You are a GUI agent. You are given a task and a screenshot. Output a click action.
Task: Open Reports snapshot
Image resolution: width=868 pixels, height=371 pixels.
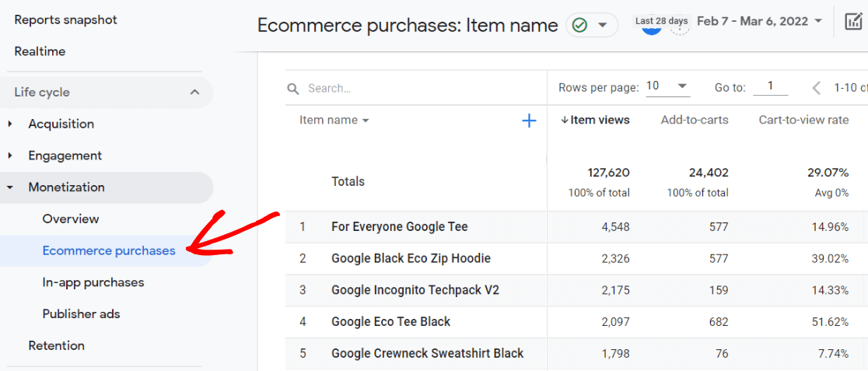tap(66, 20)
